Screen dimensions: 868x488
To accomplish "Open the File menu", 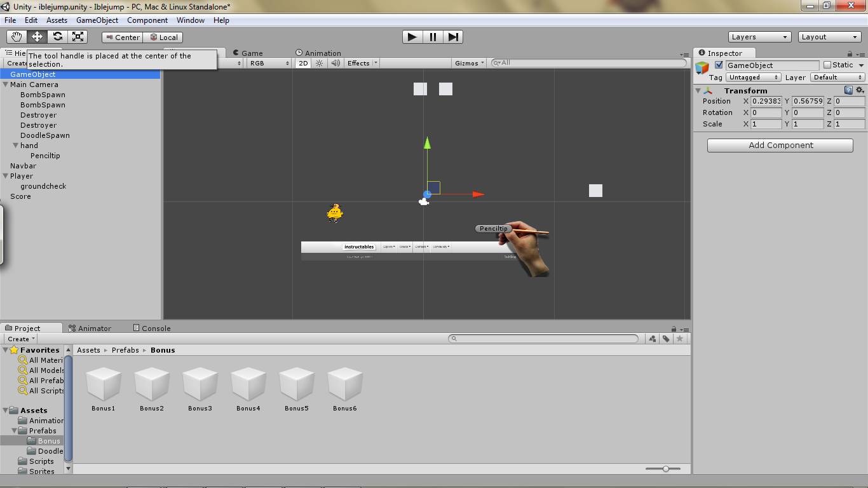I will click(x=10, y=20).
